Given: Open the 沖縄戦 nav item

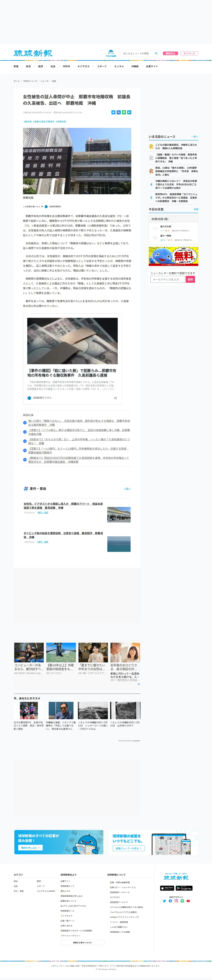Looking at the screenshot, I should click(x=135, y=67).
